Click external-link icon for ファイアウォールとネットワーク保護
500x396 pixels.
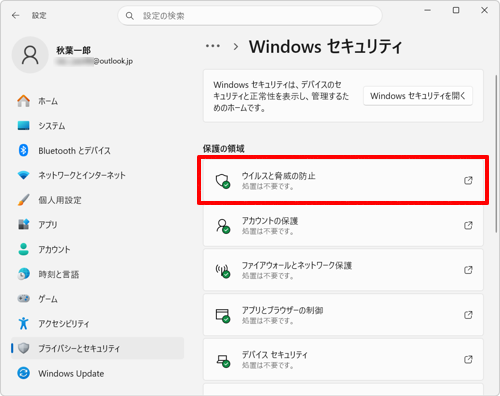coord(468,270)
